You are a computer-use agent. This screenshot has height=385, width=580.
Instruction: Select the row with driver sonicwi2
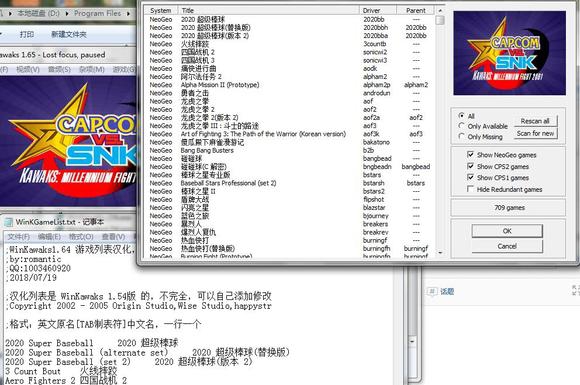289,52
